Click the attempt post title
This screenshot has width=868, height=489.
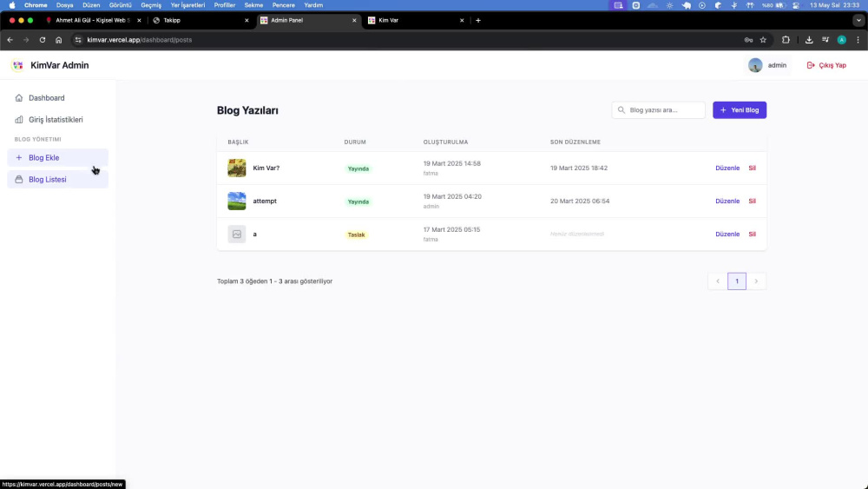pos(265,201)
